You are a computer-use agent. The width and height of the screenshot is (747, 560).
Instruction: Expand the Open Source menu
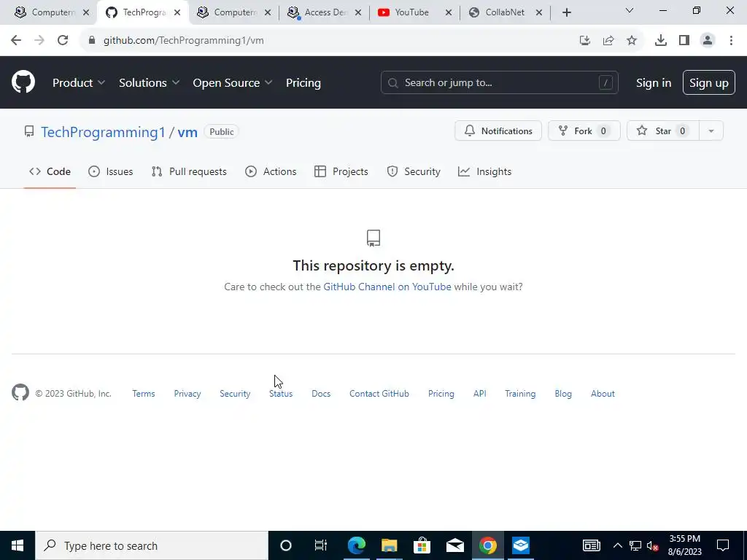click(233, 83)
